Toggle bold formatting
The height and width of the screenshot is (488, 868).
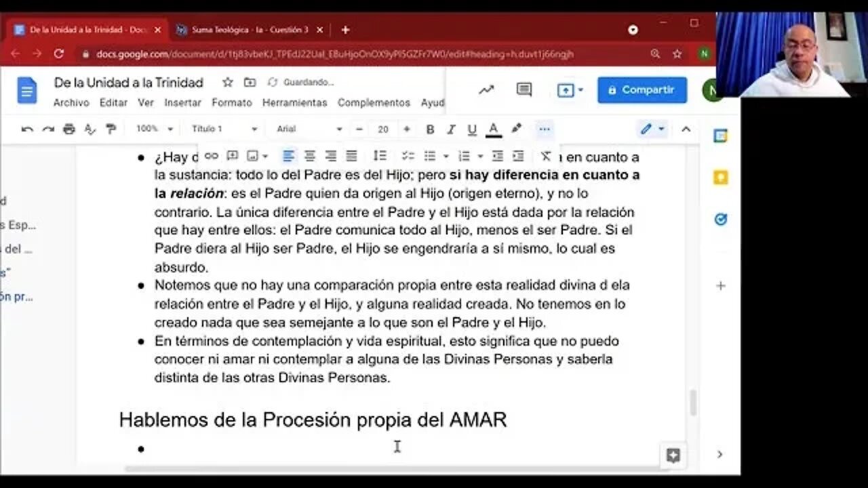pyautogui.click(x=430, y=129)
